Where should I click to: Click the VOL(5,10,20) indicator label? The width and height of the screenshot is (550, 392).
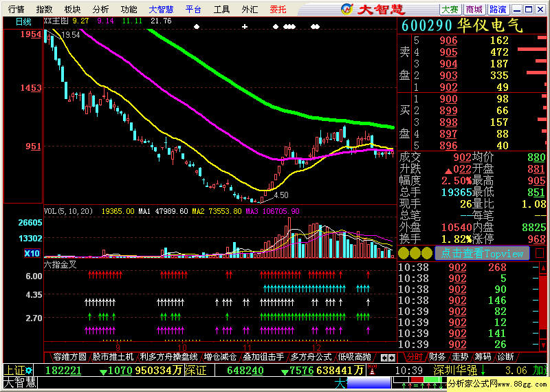click(x=68, y=211)
